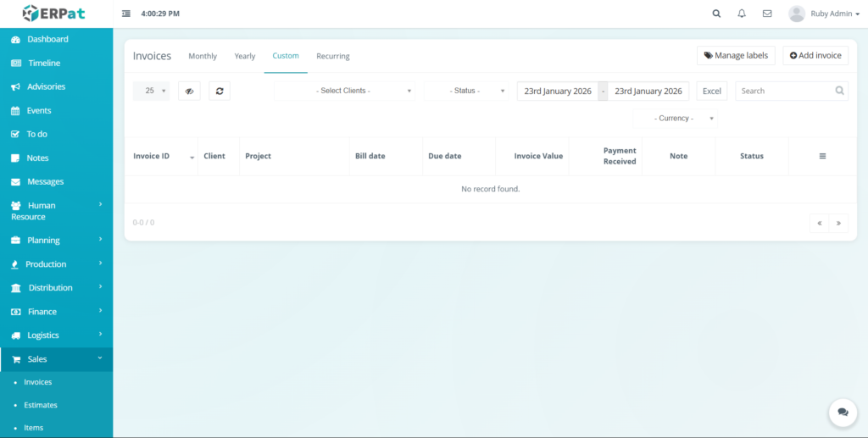Viewport: 868px width, 438px height.
Task: Click the Add invoice button
Action: point(815,56)
